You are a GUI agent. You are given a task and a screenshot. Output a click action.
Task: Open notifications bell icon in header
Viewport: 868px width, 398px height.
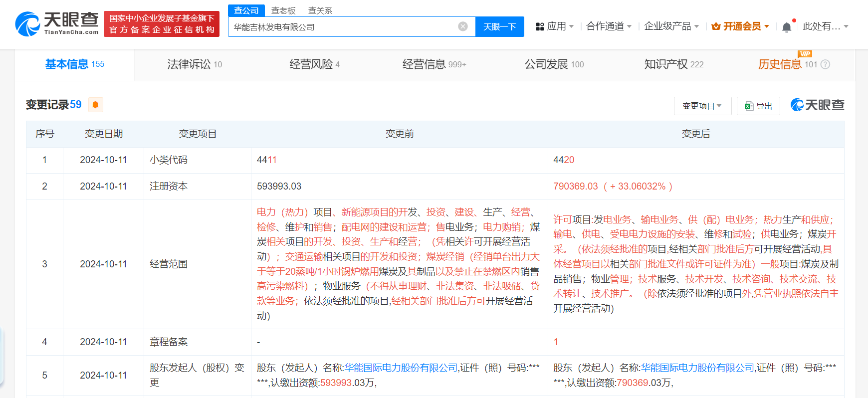click(x=787, y=26)
